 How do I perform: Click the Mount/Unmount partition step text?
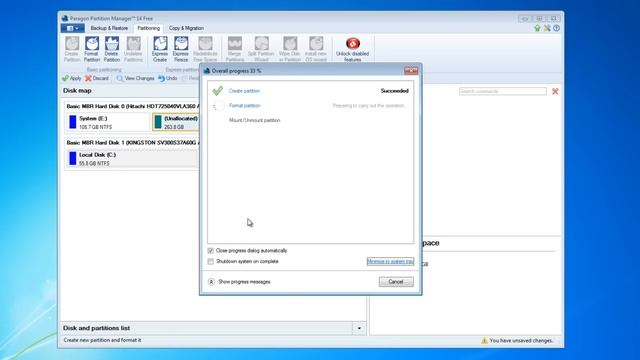[x=255, y=120]
